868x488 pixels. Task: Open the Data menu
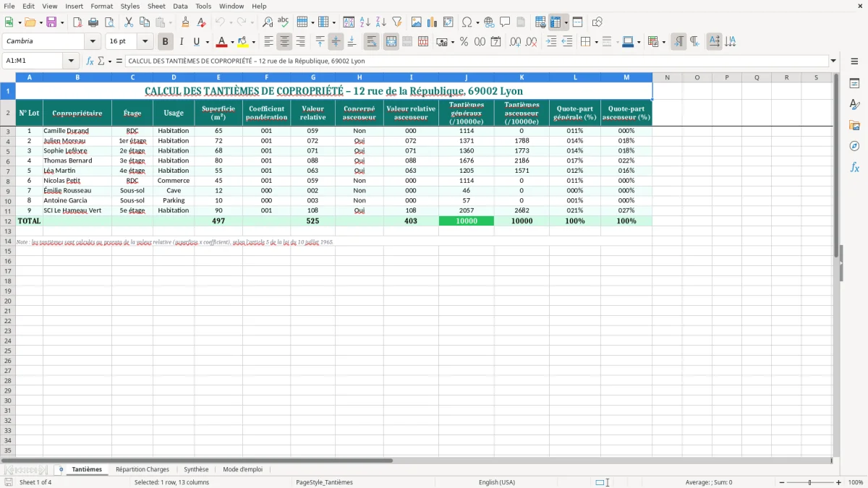180,6
